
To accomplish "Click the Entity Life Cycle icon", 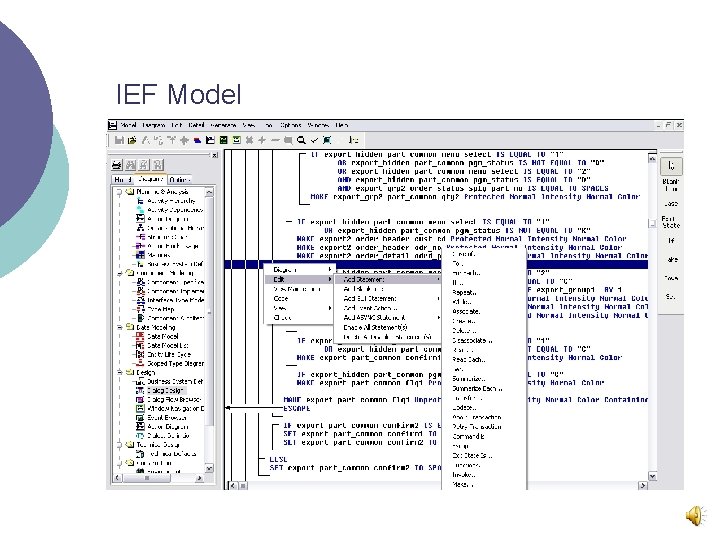I will (x=140, y=354).
